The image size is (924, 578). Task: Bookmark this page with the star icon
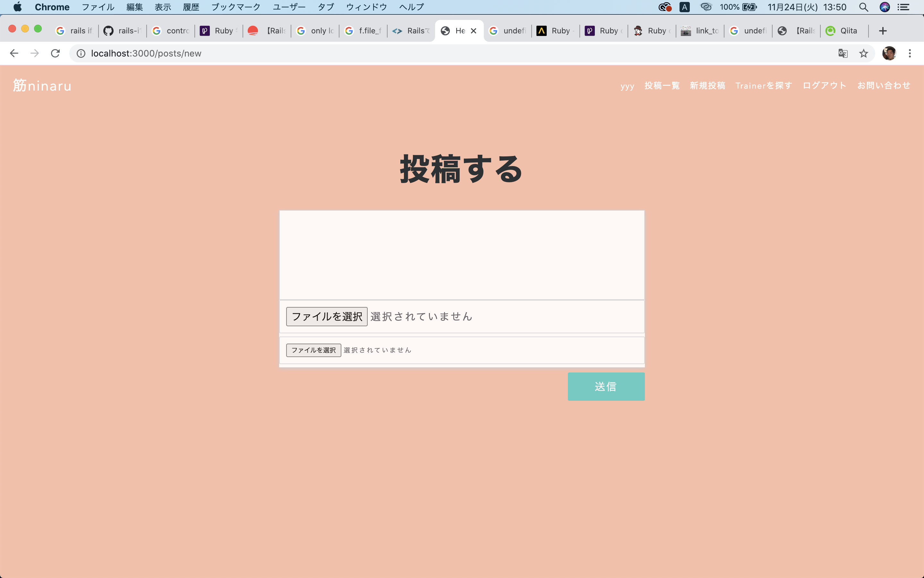[x=863, y=53]
